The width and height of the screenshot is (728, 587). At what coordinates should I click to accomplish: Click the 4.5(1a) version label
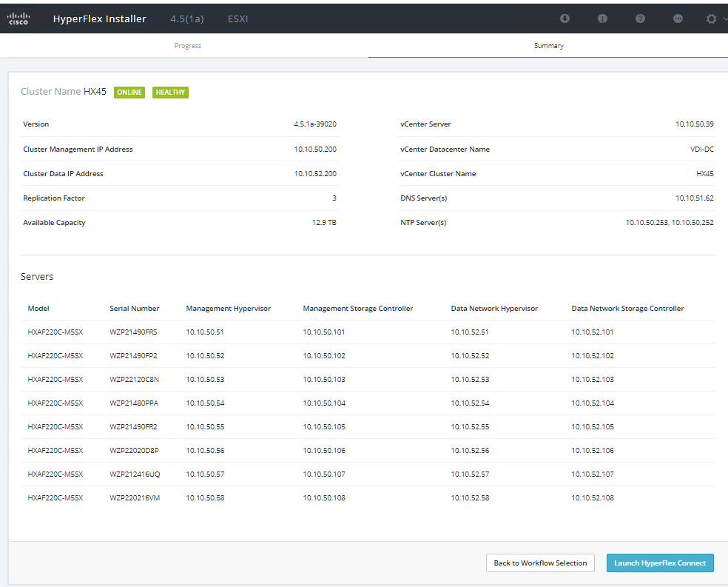pyautogui.click(x=186, y=19)
